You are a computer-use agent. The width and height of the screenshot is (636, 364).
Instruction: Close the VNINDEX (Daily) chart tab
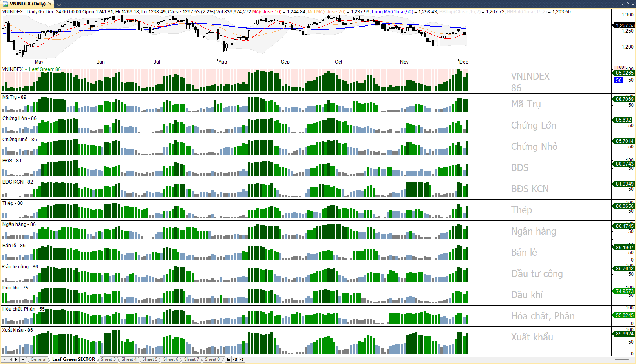[x=50, y=4]
